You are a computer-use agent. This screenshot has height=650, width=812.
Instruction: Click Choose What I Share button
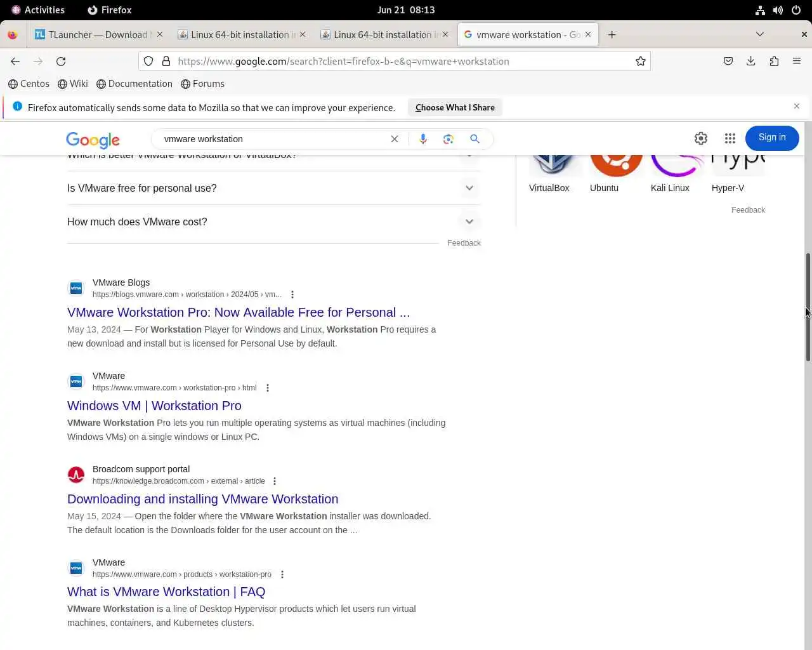pos(455,107)
